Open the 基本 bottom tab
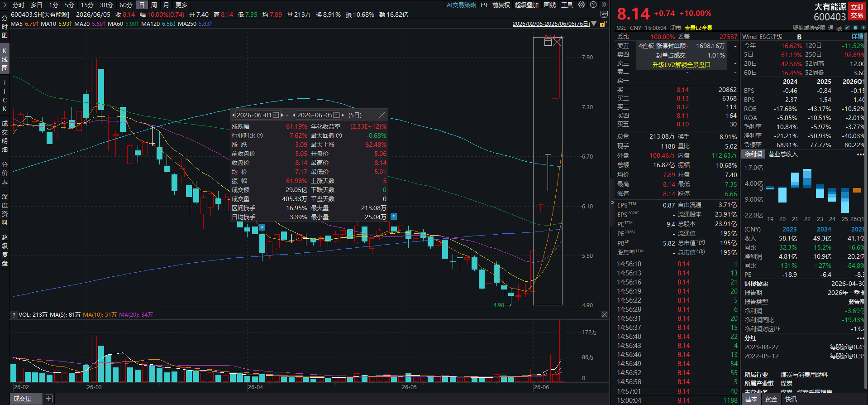868x405 pixels. tap(751, 399)
